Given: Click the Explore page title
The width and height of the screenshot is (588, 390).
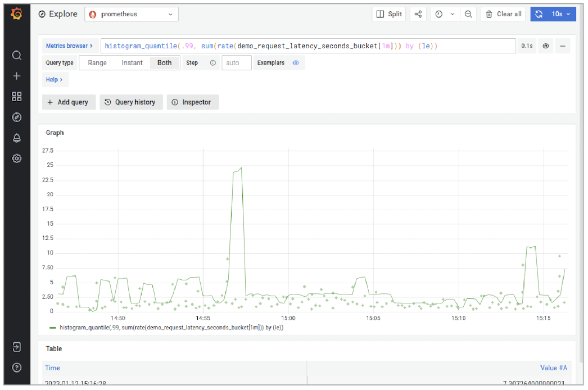Looking at the screenshot, I should coord(63,14).
